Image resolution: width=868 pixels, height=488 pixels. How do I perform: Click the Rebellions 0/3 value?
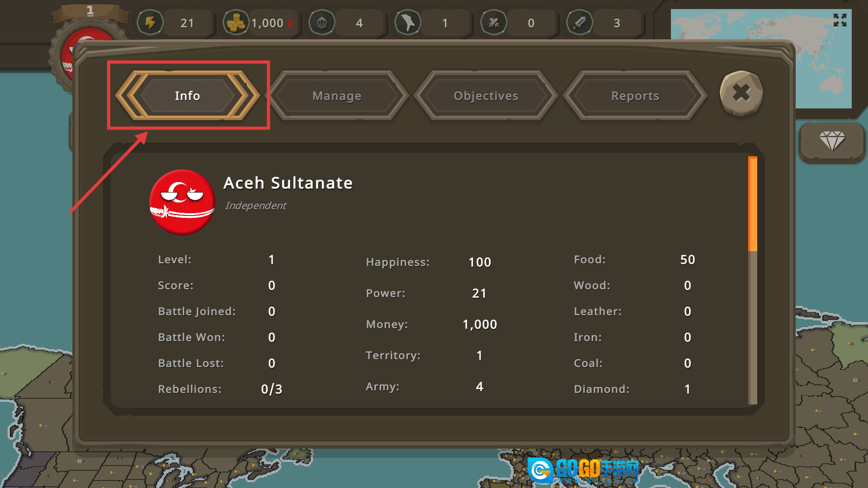(x=272, y=389)
